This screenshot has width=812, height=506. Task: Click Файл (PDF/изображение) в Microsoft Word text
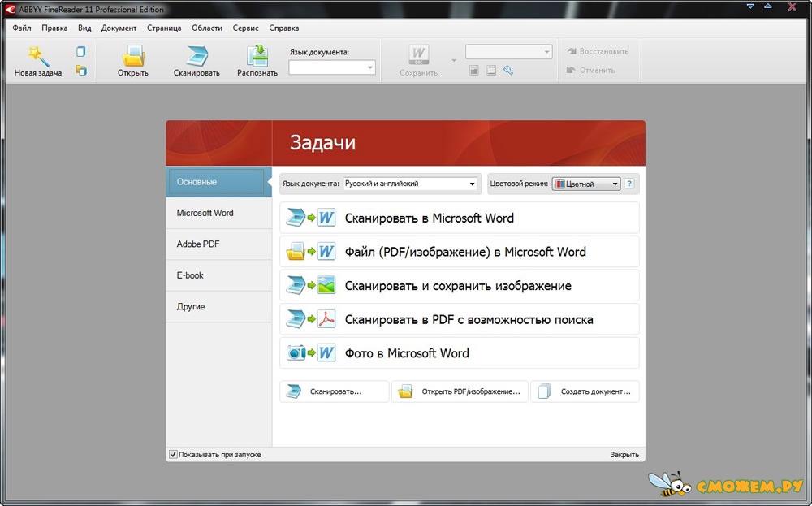465,252
